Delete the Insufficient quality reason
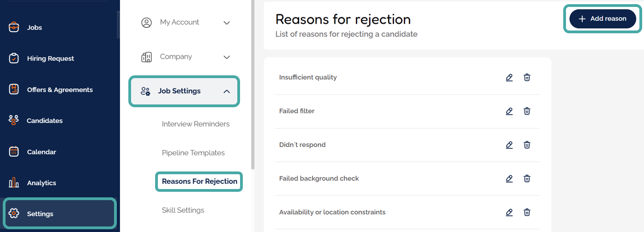The height and width of the screenshot is (232, 644). pos(527,78)
